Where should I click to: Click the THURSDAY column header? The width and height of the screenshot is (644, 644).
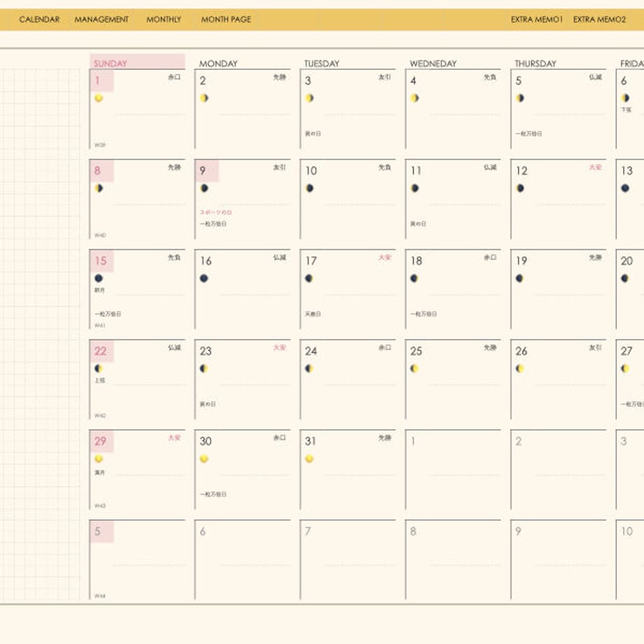click(535, 64)
